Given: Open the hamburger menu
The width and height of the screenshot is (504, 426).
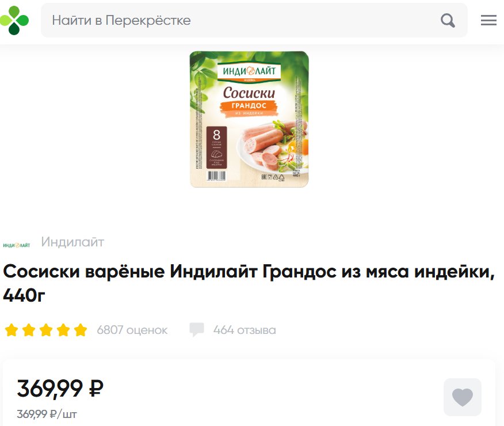Looking at the screenshot, I should [x=488, y=20].
